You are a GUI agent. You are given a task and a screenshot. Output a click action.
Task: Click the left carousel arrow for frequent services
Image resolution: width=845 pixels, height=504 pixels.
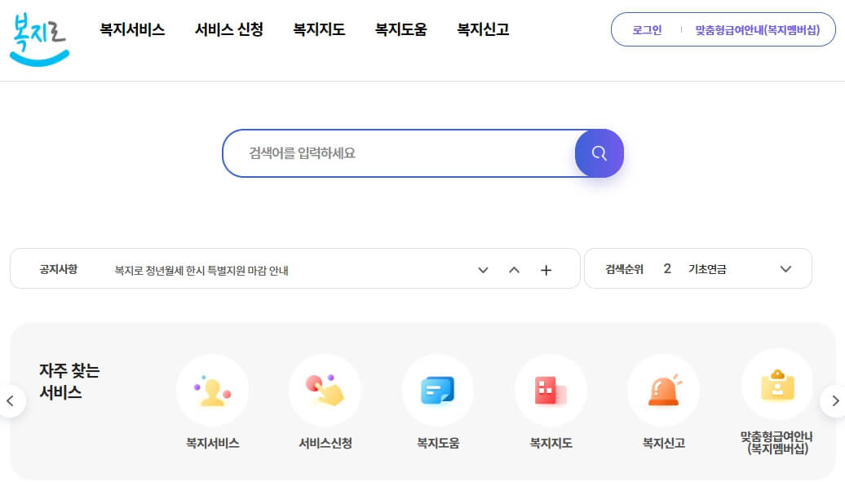click(x=11, y=400)
